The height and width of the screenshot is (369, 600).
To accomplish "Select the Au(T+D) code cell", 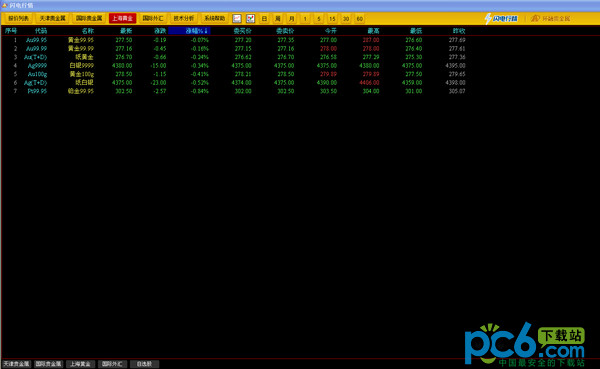I will coord(35,57).
